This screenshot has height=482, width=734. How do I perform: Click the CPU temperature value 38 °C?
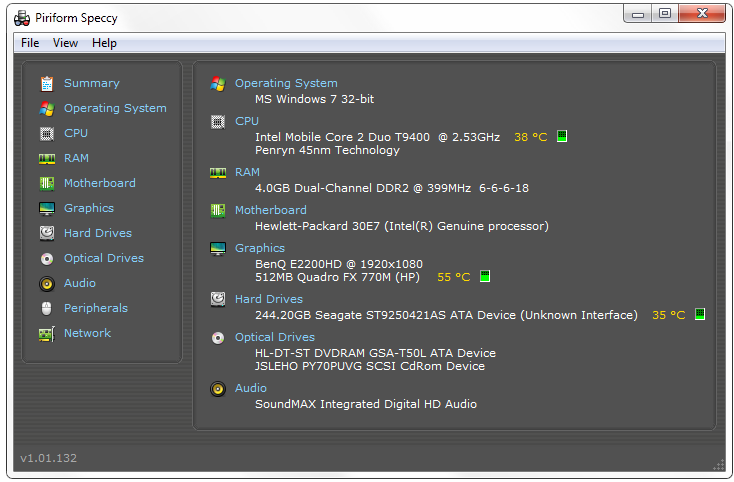coord(530,137)
